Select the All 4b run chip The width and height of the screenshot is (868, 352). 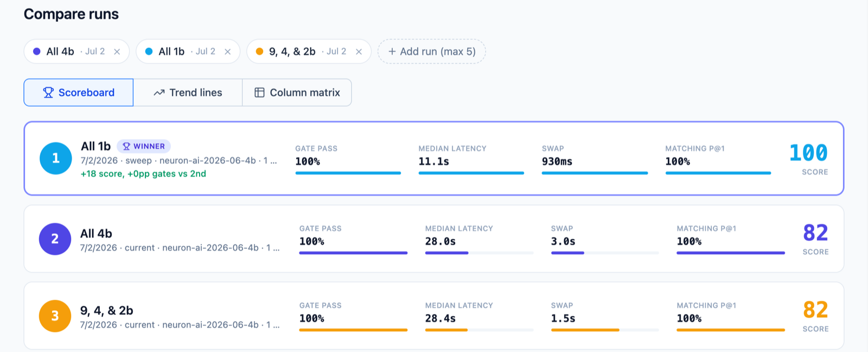pyautogui.click(x=76, y=52)
